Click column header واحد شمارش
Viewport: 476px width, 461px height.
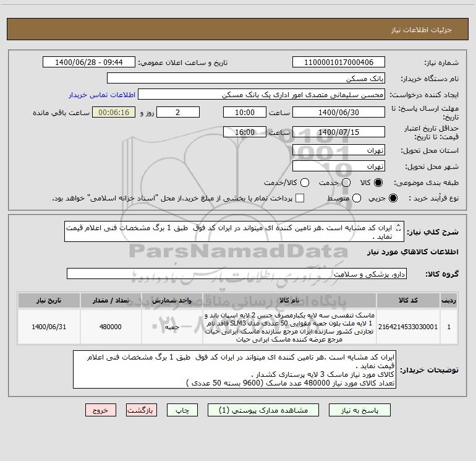pos(172,300)
